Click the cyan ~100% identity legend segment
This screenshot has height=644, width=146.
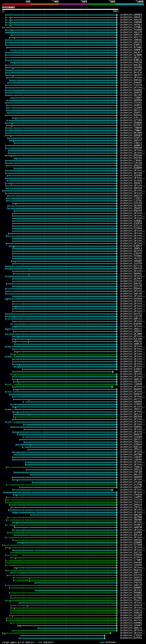pos(130,4)
